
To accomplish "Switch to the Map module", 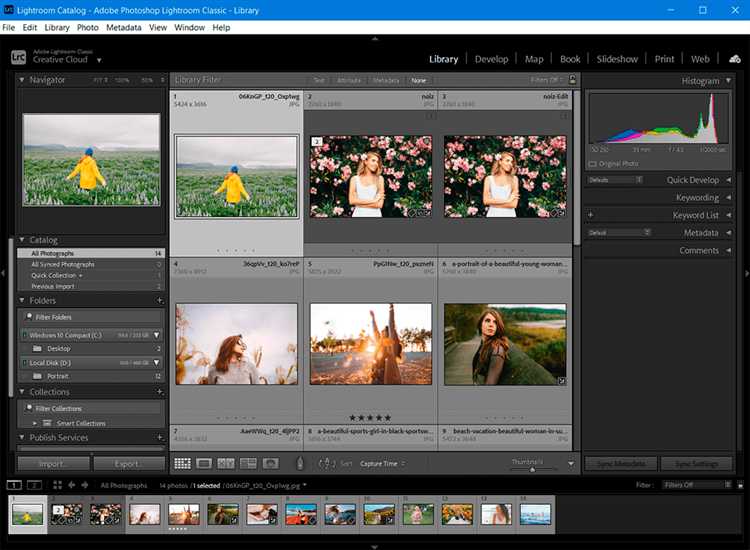I will coord(534,59).
